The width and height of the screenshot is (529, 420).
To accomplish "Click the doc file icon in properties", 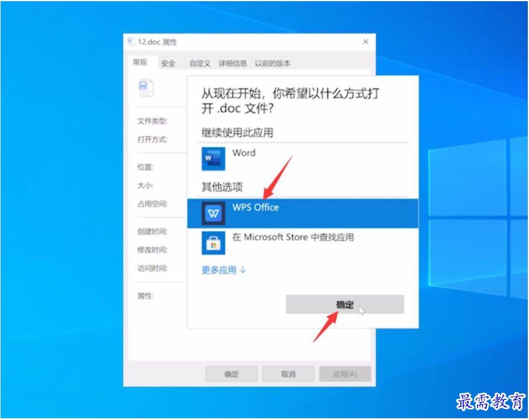I will coord(146,88).
